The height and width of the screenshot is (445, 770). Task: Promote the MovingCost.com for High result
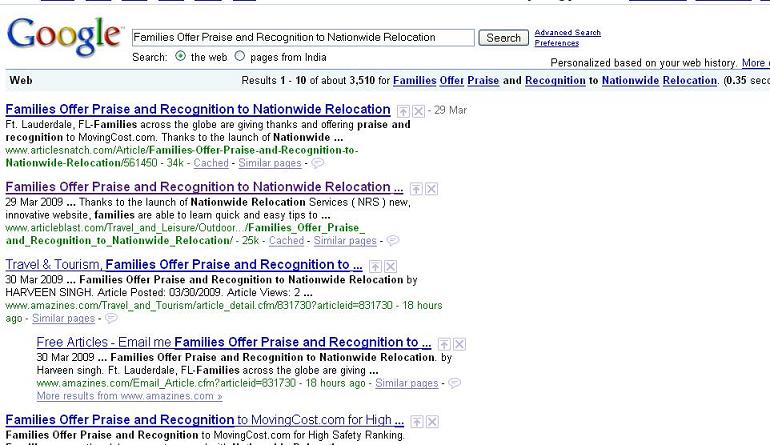coord(417,422)
